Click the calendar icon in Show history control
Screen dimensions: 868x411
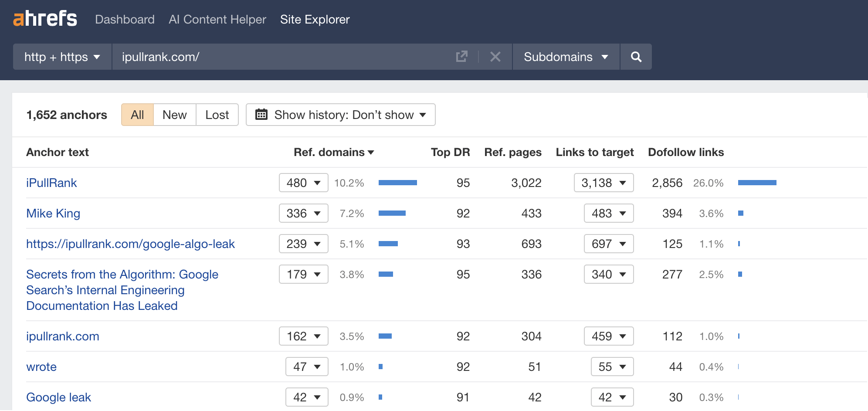tap(261, 115)
